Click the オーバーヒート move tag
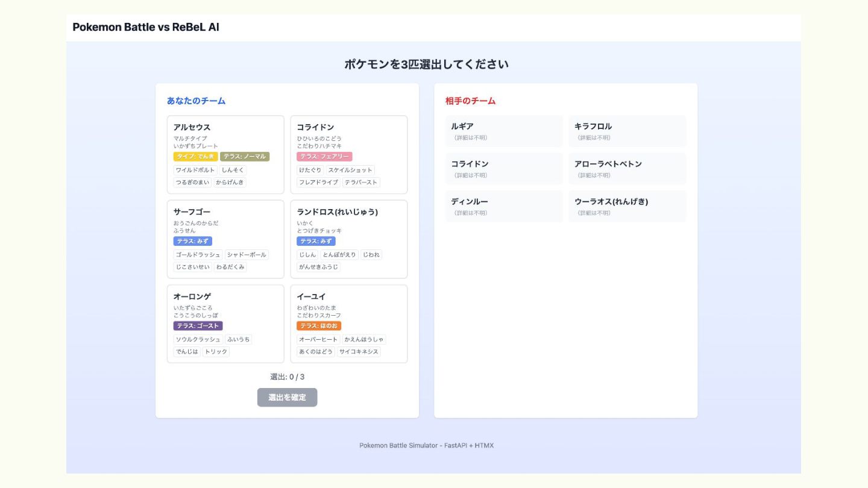 318,340
